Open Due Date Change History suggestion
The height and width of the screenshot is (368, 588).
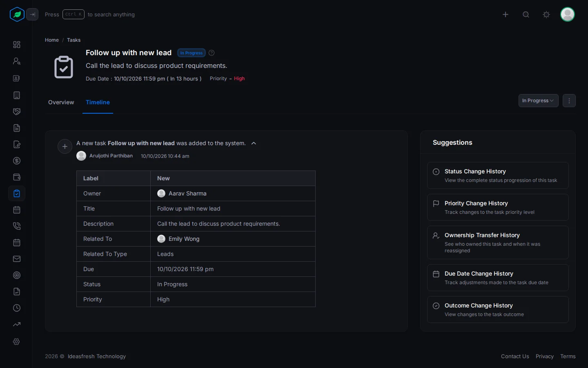pyautogui.click(x=498, y=278)
